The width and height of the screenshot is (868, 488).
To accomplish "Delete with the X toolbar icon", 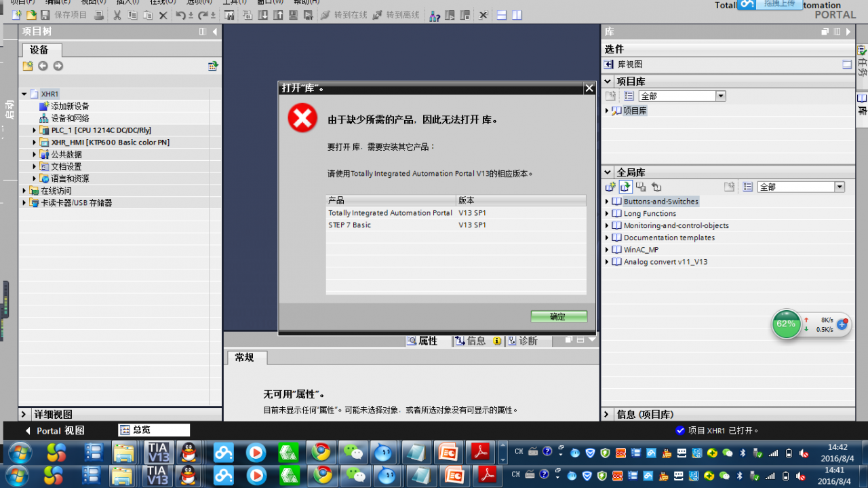I will pyautogui.click(x=163, y=15).
